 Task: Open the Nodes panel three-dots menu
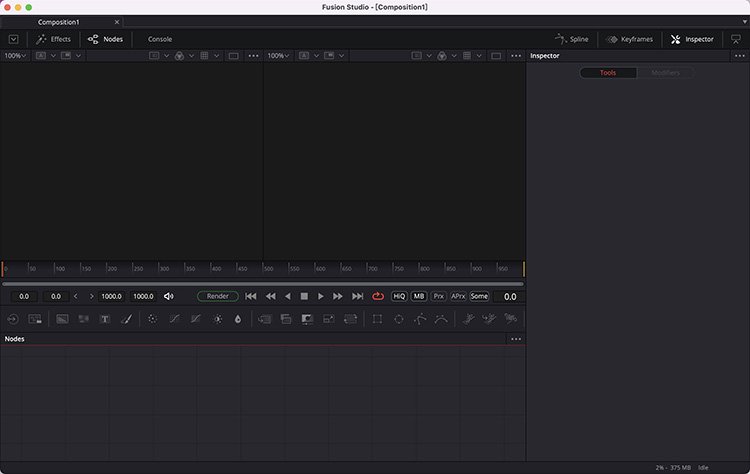coord(516,339)
